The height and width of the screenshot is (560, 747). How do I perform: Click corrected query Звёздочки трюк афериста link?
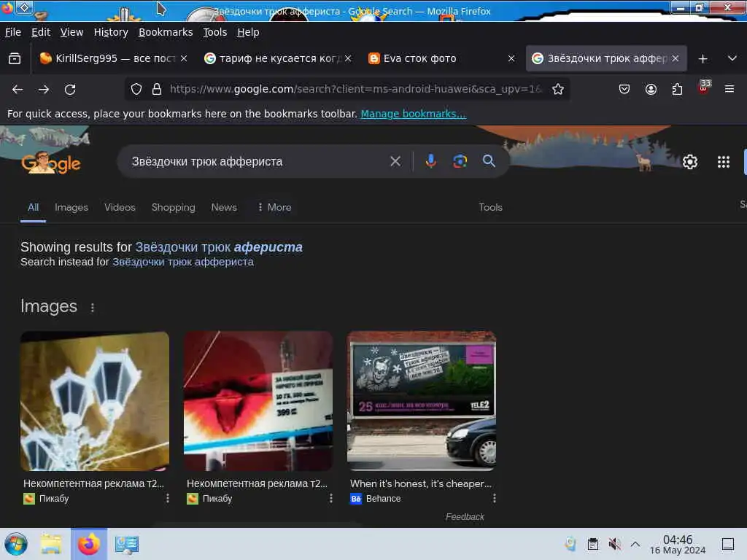pyautogui.click(x=219, y=247)
